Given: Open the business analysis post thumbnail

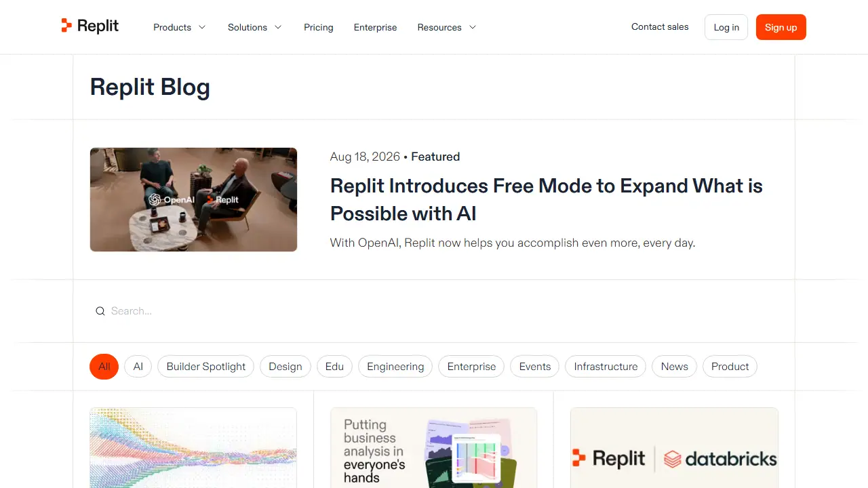Looking at the screenshot, I should coord(433,448).
